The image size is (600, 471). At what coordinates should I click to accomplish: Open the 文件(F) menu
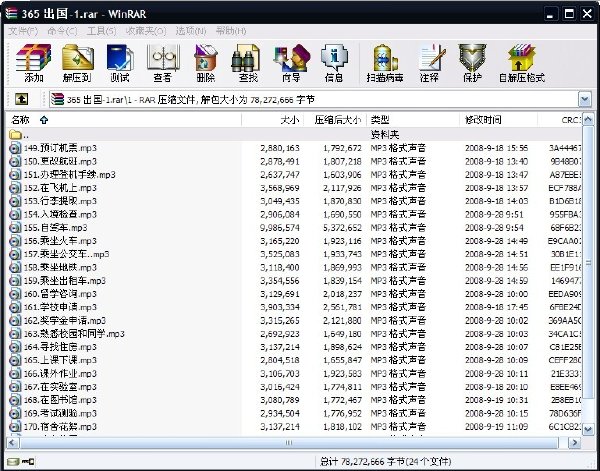(x=23, y=31)
